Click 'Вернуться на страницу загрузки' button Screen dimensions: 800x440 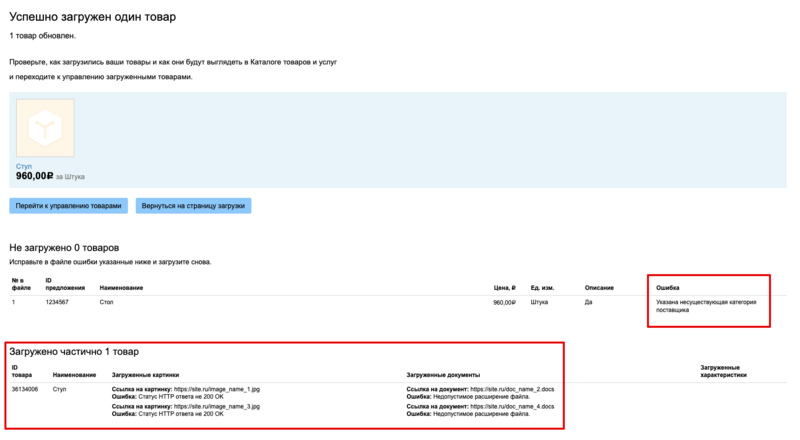click(x=193, y=205)
